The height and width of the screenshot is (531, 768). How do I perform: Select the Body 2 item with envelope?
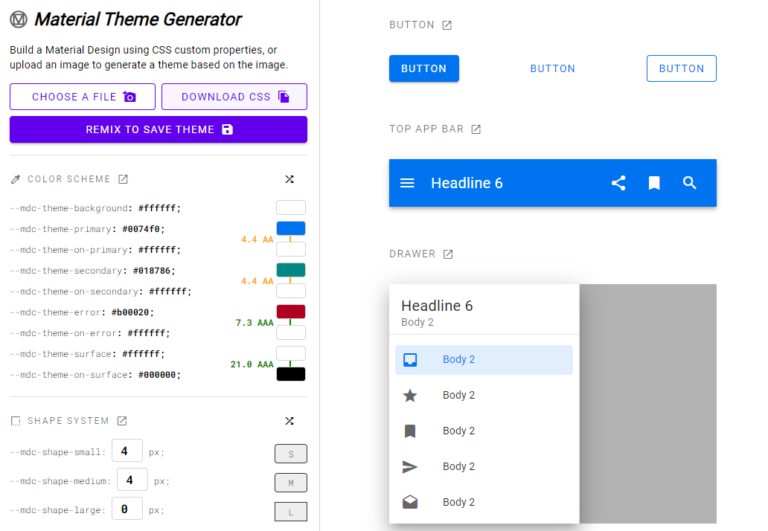(484, 502)
